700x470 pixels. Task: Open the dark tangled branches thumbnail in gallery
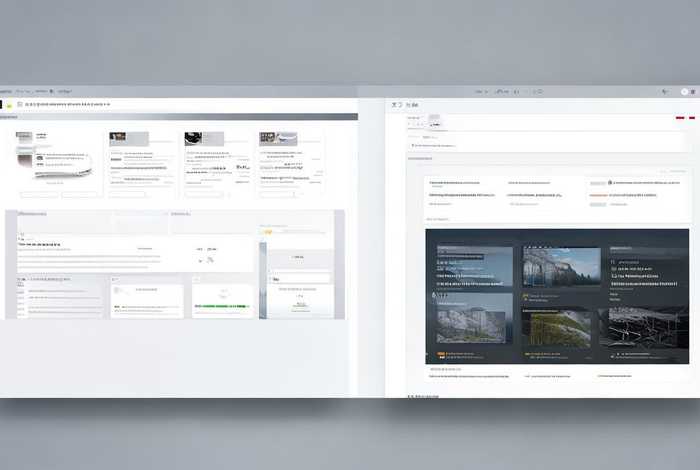click(643, 325)
